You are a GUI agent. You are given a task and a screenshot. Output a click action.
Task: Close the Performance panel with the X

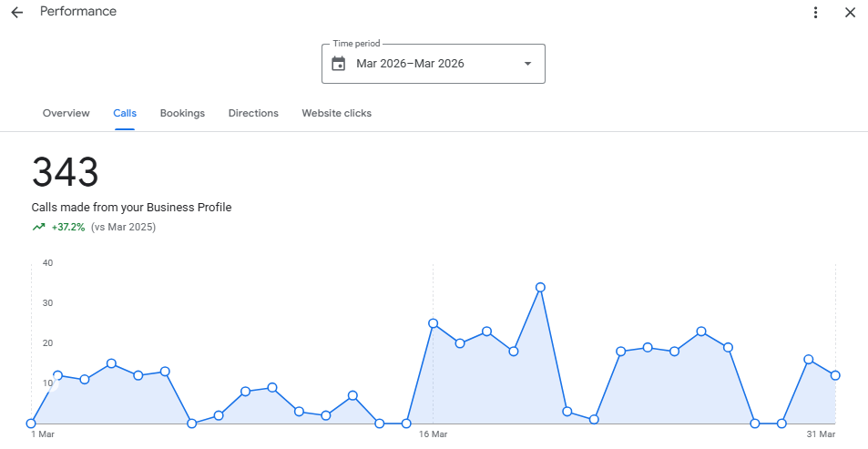[851, 12]
